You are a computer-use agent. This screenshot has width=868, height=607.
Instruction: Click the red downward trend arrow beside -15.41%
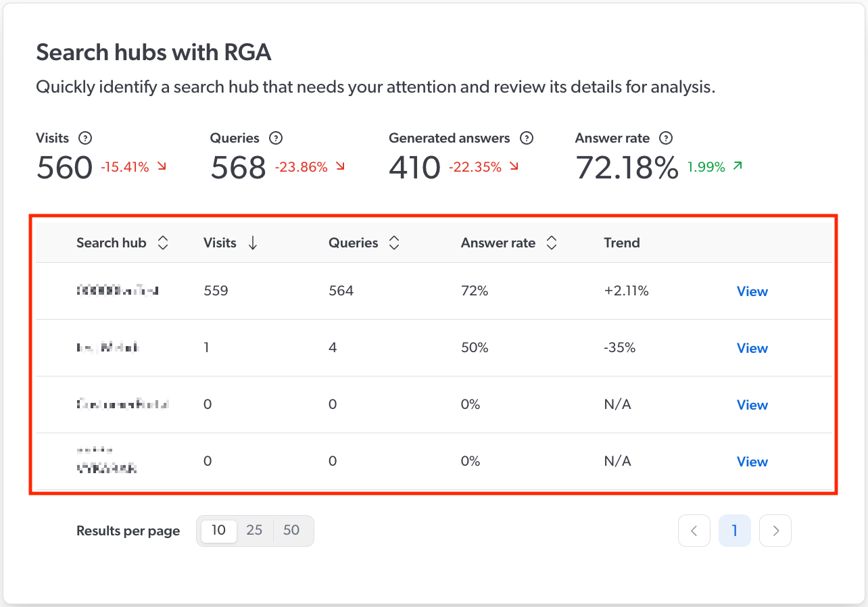click(162, 167)
